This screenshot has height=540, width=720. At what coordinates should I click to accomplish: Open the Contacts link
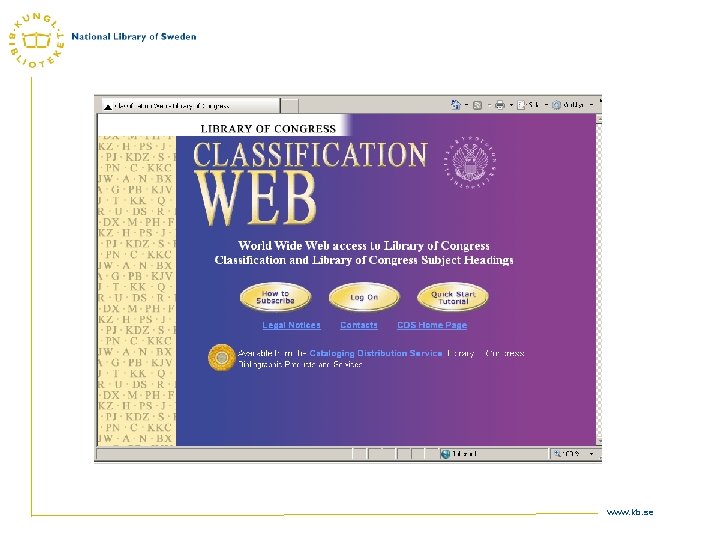[x=359, y=325]
